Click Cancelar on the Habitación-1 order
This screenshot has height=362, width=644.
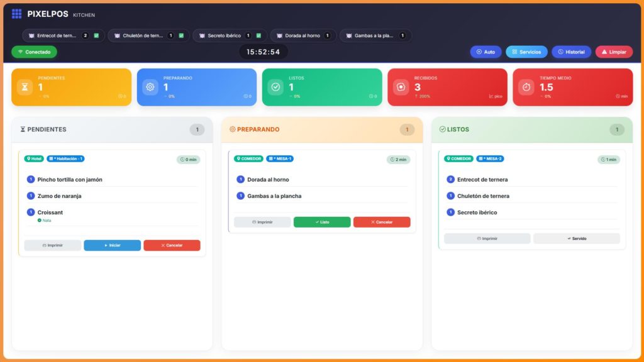[x=172, y=245]
